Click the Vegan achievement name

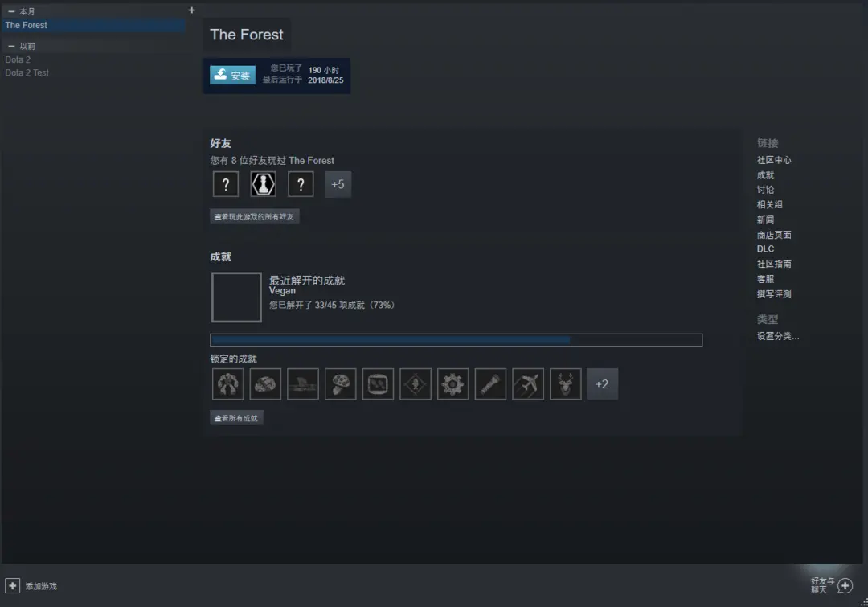282,291
